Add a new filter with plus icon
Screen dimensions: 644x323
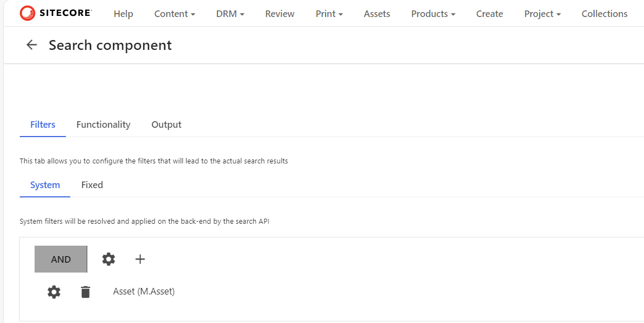tap(140, 259)
